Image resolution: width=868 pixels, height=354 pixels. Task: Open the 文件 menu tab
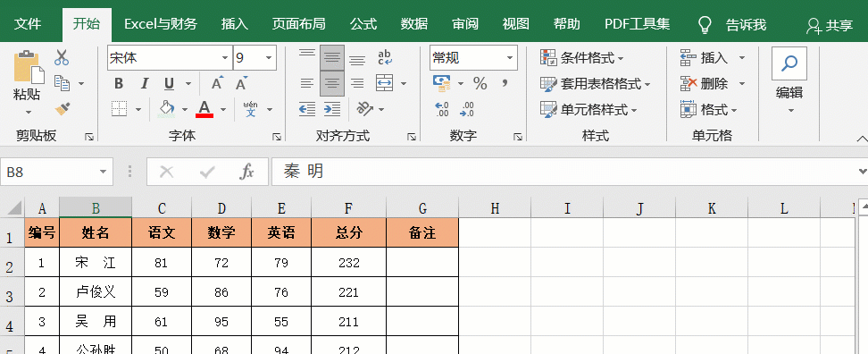(x=27, y=24)
